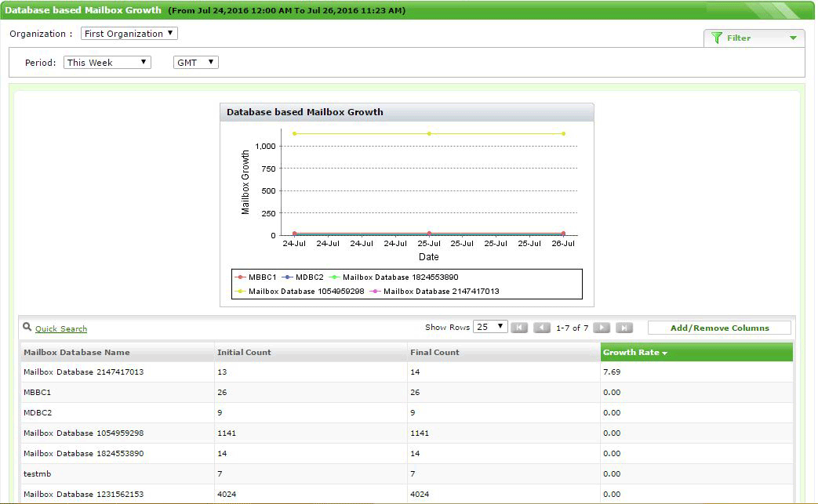This screenshot has width=818, height=504.
Task: Click Add/Remove Columns button
Action: point(719,328)
